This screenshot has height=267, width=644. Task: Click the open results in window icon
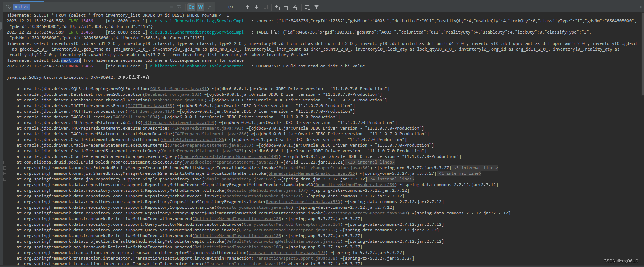(266, 7)
